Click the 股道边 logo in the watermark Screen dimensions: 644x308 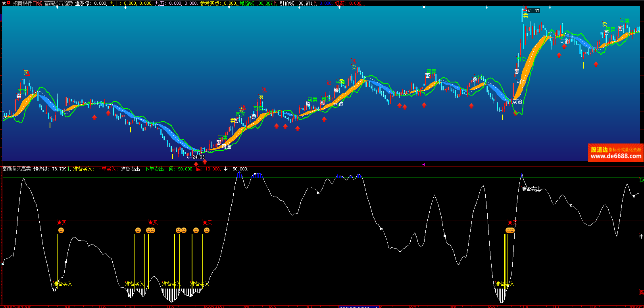pyautogui.click(x=599, y=149)
